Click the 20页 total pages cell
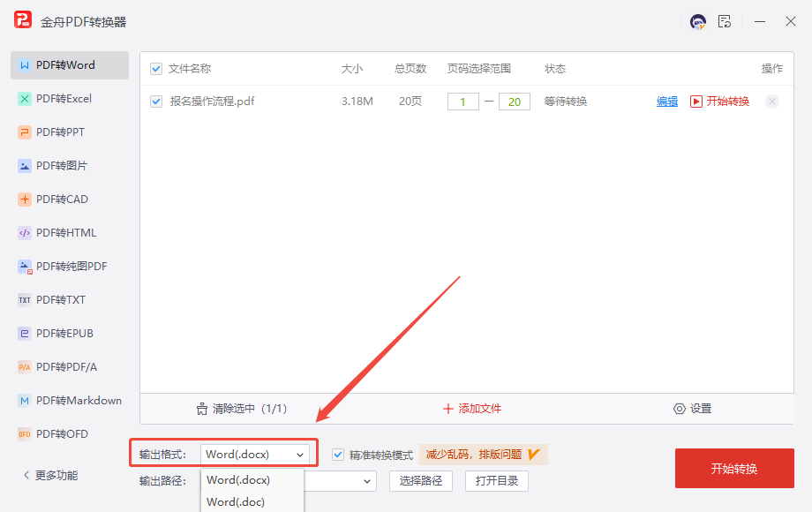 click(410, 102)
